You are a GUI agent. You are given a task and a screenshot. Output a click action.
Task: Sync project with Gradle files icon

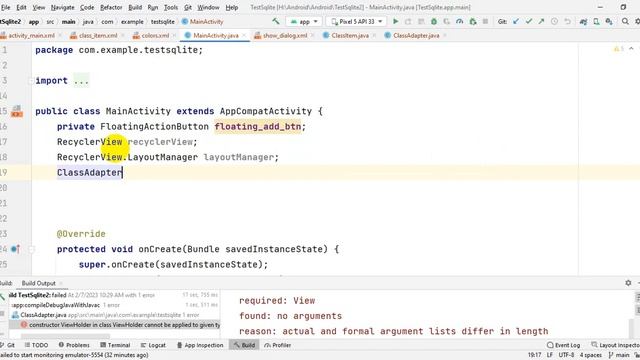pyautogui.click(x=583, y=21)
